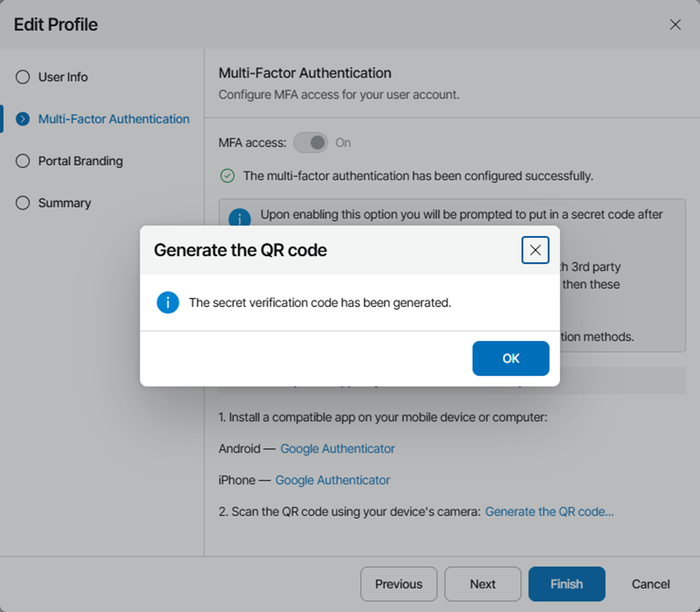Click the secret verification code message text
The width and height of the screenshot is (700, 612).
[319, 303]
